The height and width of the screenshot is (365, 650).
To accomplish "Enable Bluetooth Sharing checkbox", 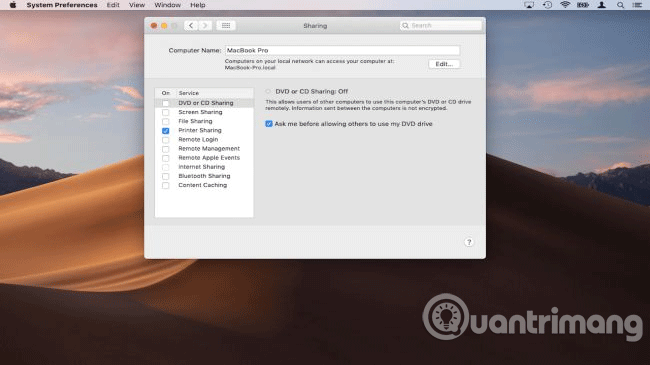I will coord(165,176).
